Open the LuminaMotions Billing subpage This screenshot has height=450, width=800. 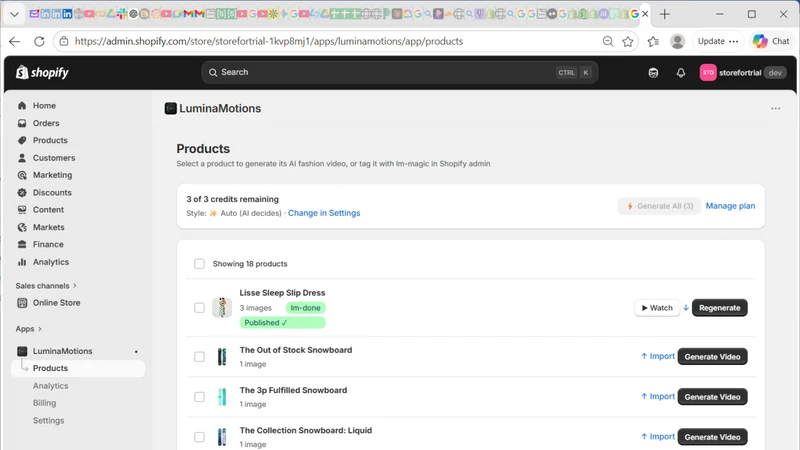44,403
